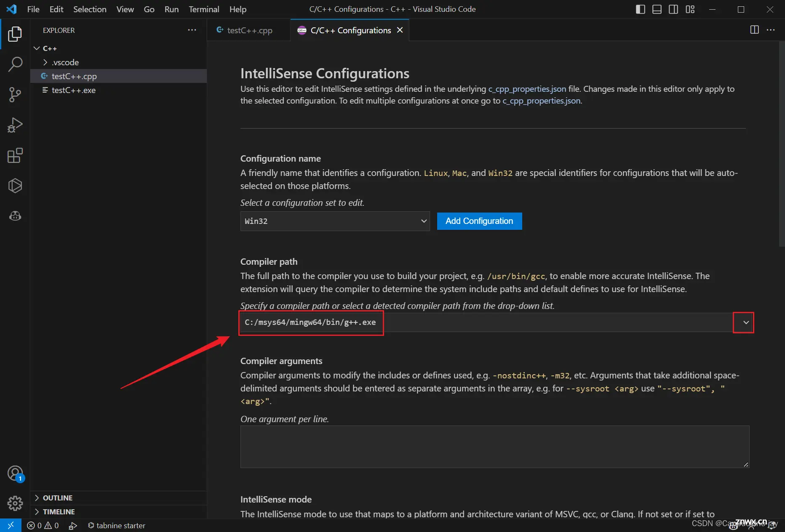785x532 pixels.
Task: Click the VS Code logo in the title bar
Action: (11, 9)
